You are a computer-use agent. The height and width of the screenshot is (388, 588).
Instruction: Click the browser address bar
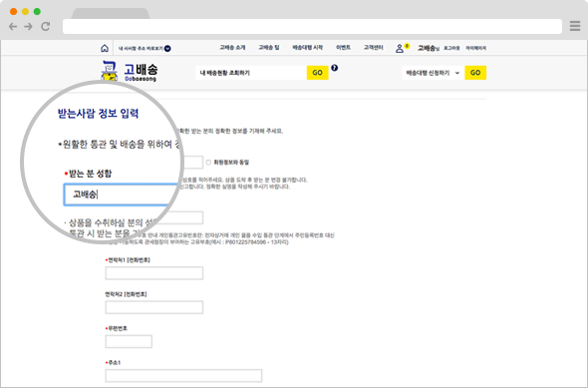point(312,26)
